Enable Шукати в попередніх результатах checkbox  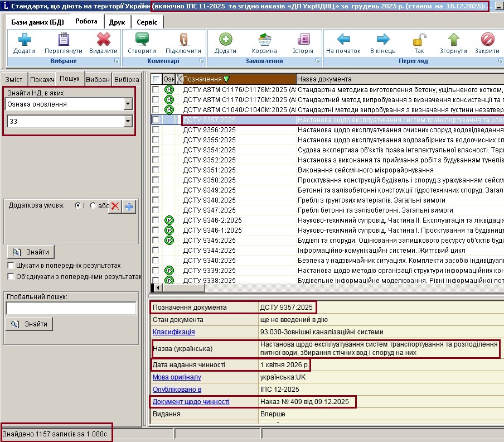[11, 266]
